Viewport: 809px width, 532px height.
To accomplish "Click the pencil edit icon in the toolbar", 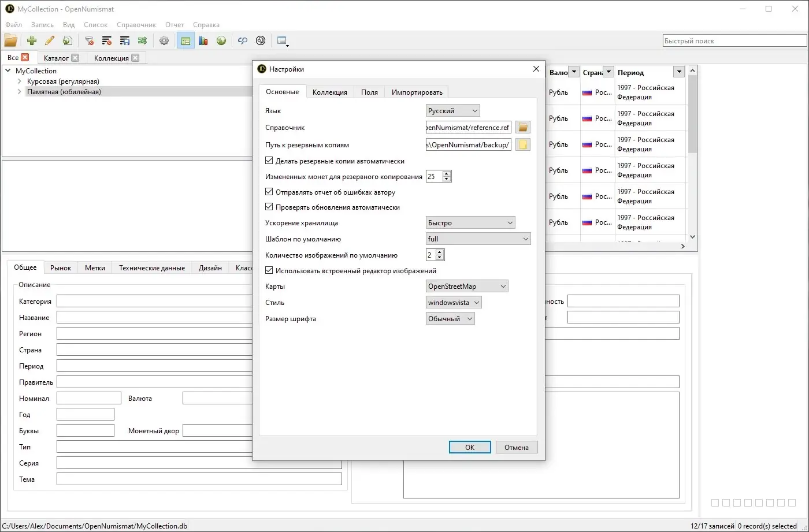I will coord(50,40).
